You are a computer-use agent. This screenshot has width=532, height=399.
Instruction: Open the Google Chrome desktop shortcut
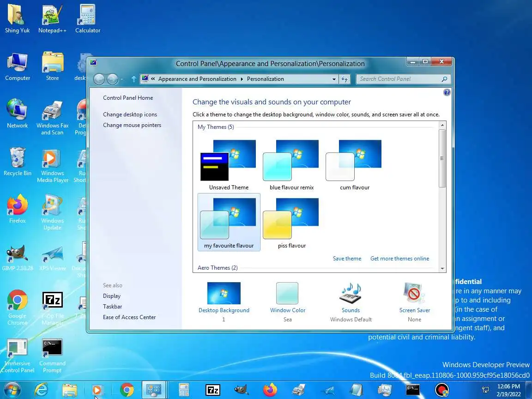[x=17, y=308]
